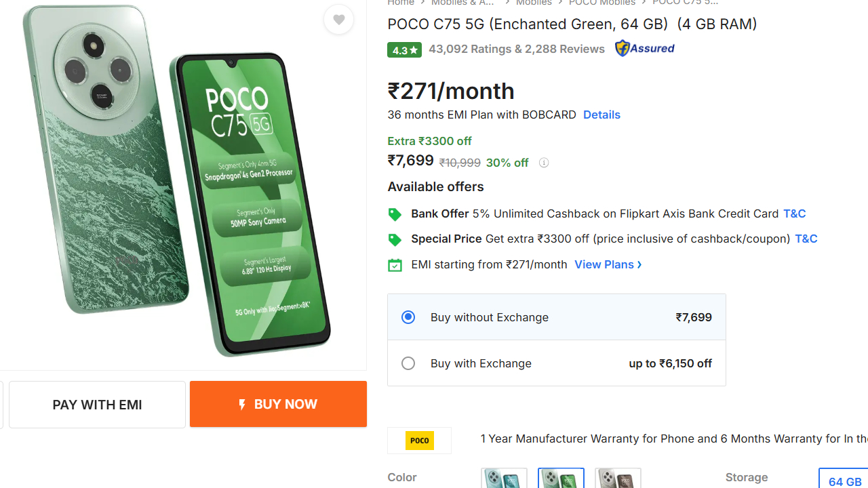Choose the 64 GB storage option
This screenshot has height=488, width=868.
pos(844,482)
